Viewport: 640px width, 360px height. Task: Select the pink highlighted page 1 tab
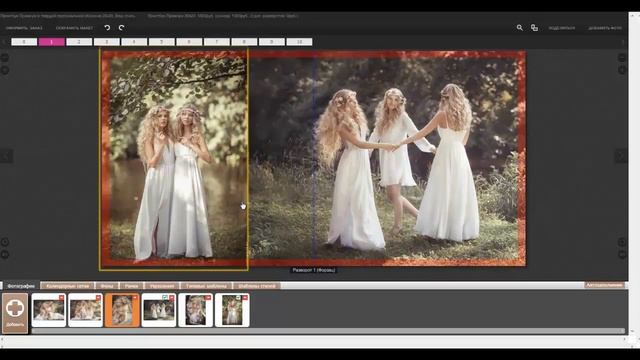51,42
